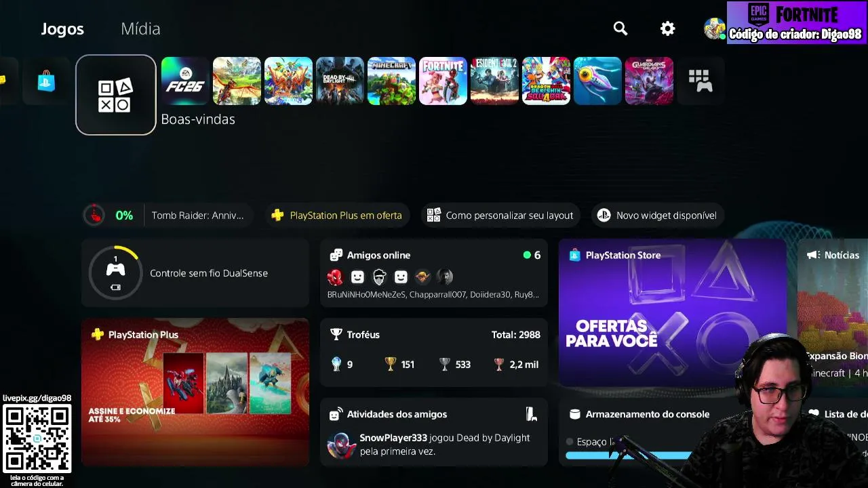Select the colorful monster game tile next to Dead by Daylight
Screen dimensions: 868x488
click(x=288, y=81)
